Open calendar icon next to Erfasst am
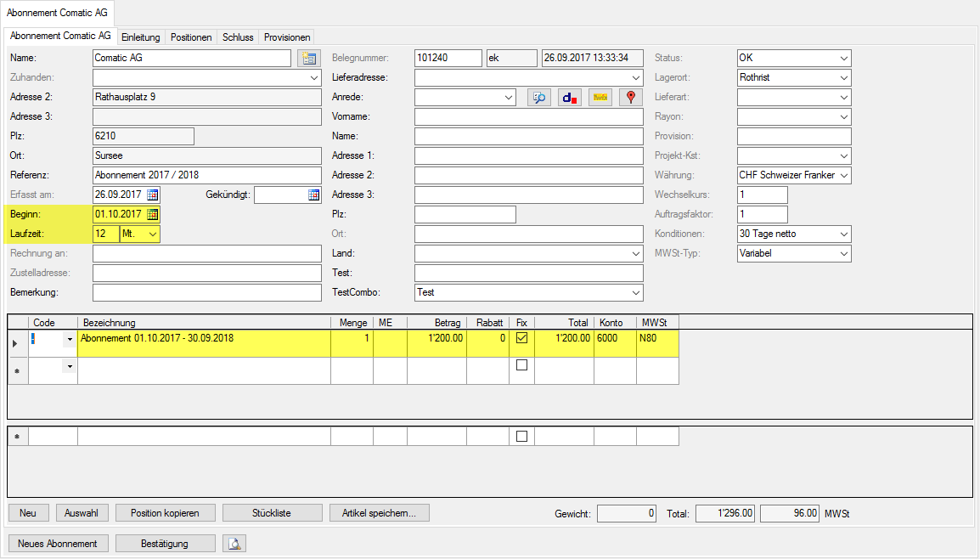This screenshot has height=559, width=980. 153,195
